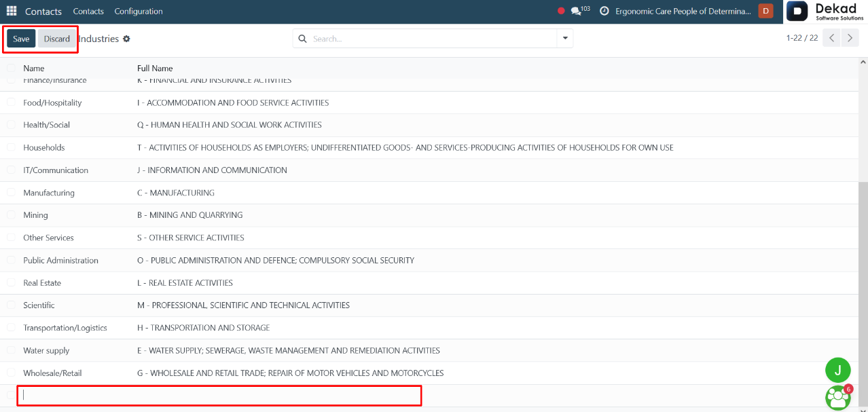Image resolution: width=868 pixels, height=412 pixels.
Task: Sort by the Name column header
Action: pyautogui.click(x=34, y=68)
